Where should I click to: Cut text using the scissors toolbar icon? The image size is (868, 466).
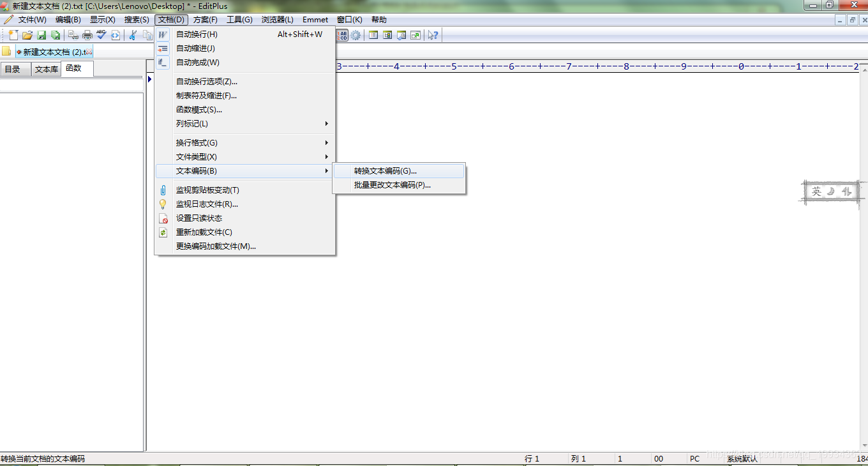[x=133, y=35]
